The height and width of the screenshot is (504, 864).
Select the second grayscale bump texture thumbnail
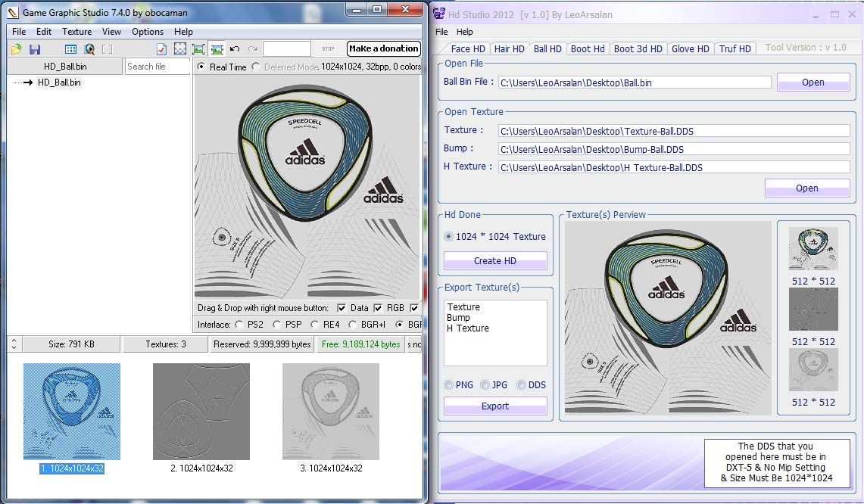tap(201, 412)
